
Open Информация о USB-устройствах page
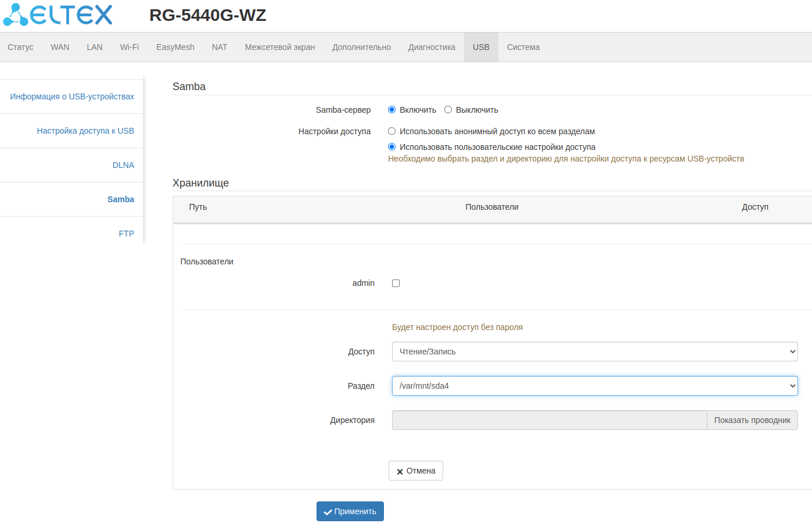(72, 96)
